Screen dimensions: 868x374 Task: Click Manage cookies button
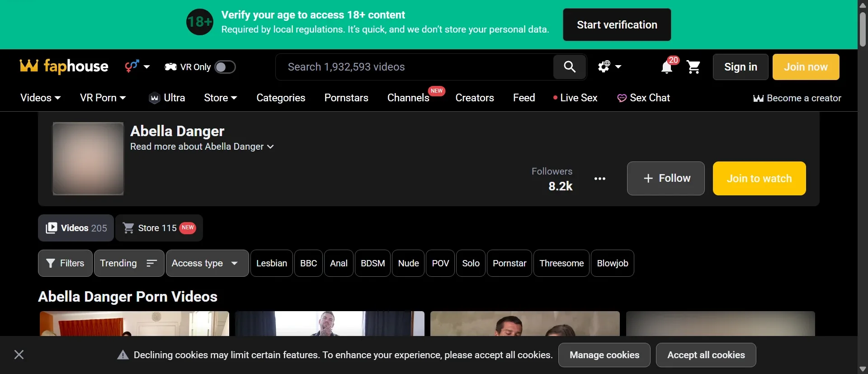(604, 355)
